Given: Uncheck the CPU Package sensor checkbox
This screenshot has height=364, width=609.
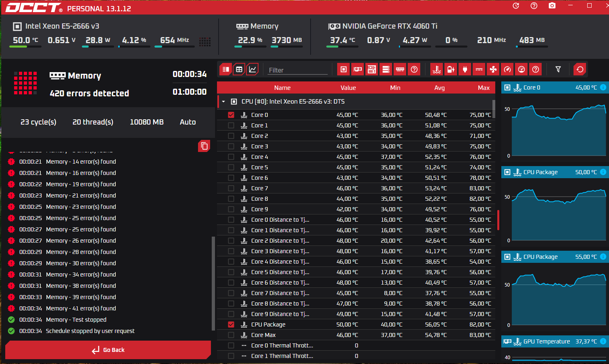Looking at the screenshot, I should (x=231, y=324).
